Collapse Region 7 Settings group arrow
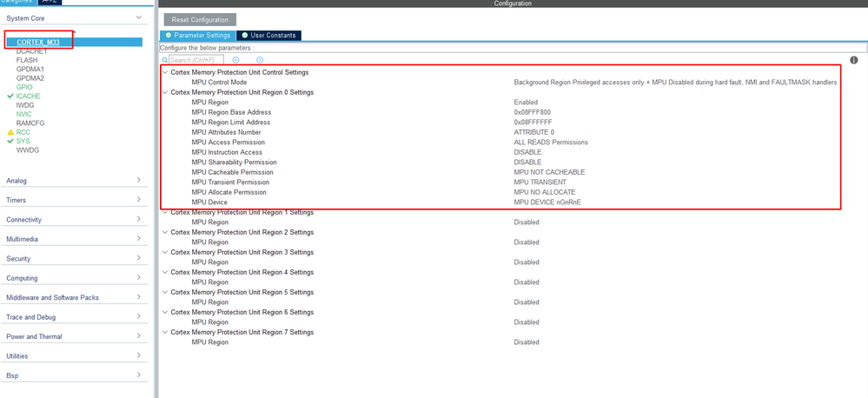The image size is (868, 398). (x=165, y=332)
